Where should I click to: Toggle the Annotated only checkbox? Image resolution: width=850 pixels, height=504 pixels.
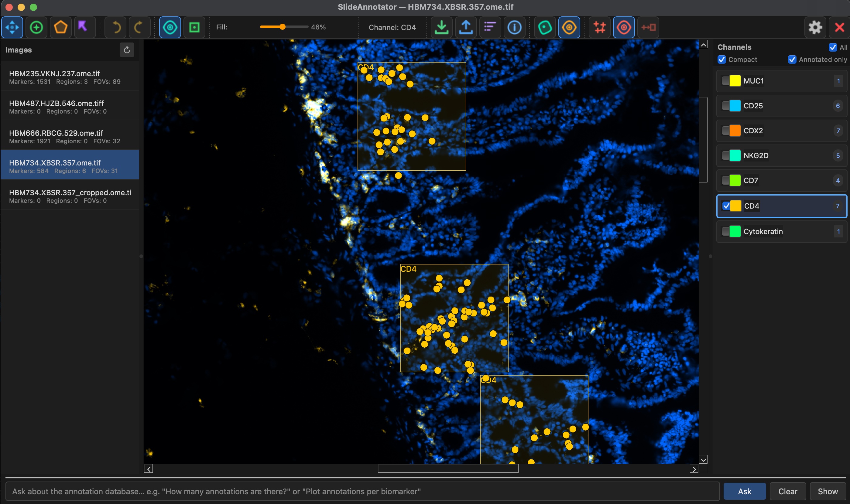click(x=792, y=60)
